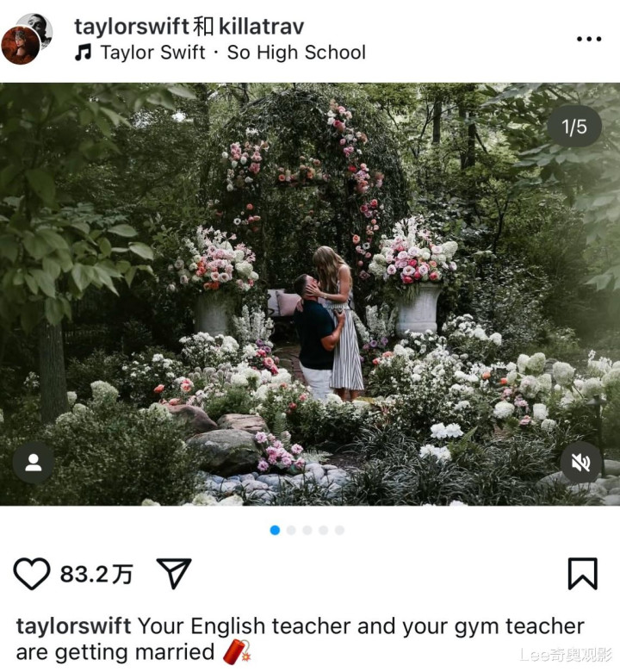Tap the 1/5 photo counter badge
620x672 pixels.
pyautogui.click(x=574, y=127)
